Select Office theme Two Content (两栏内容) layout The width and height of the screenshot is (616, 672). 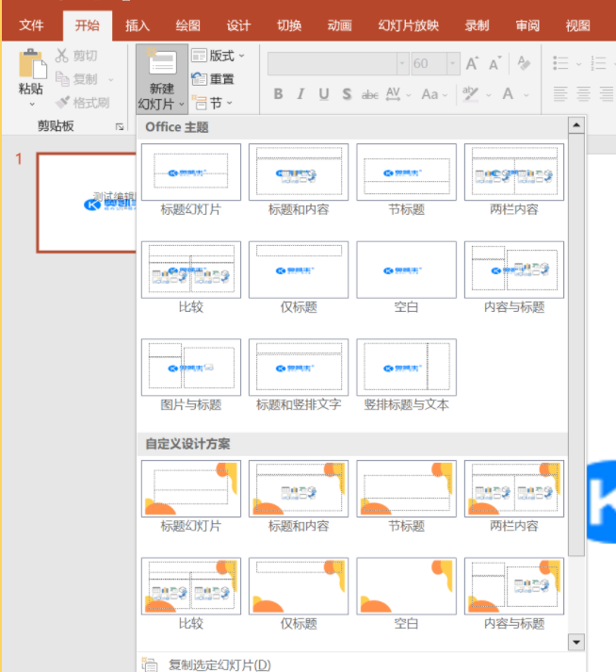pyautogui.click(x=514, y=172)
